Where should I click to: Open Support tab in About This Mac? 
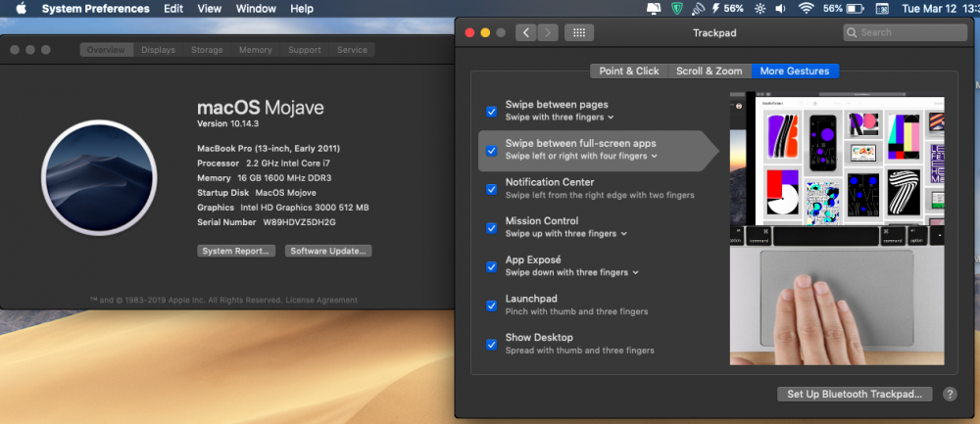click(305, 50)
